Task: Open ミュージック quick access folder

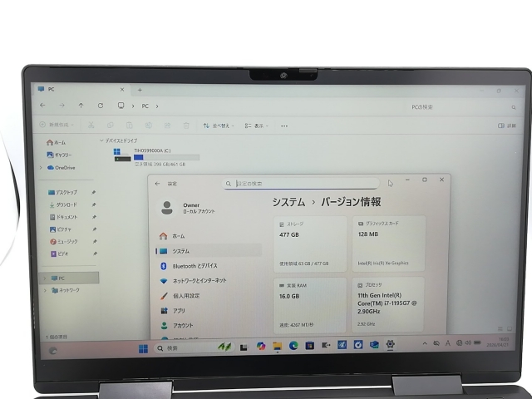Action: tap(64, 241)
